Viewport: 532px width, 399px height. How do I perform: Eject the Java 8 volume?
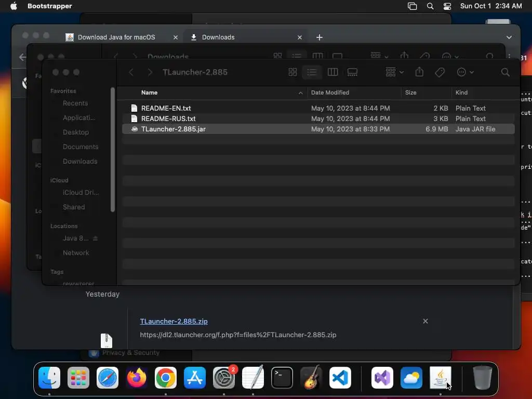tap(96, 238)
